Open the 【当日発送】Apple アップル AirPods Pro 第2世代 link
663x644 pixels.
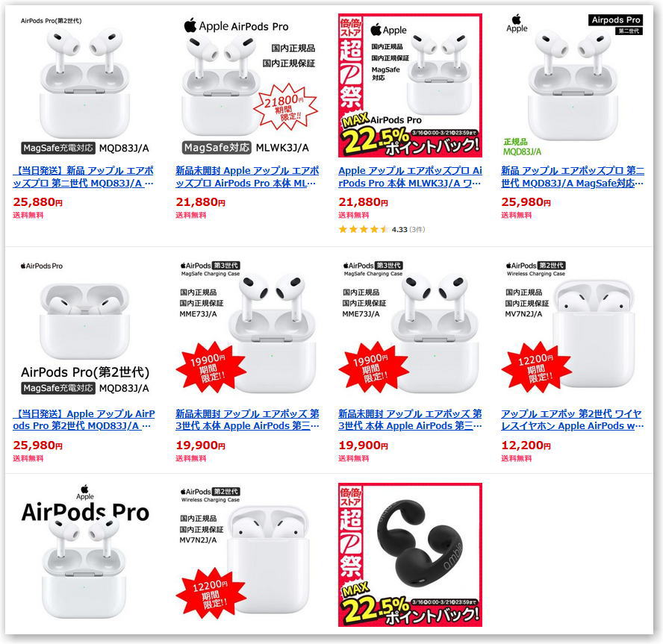[84, 419]
